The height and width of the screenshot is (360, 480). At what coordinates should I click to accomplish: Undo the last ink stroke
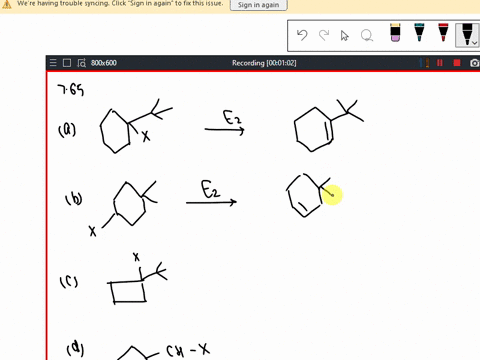coord(302,35)
